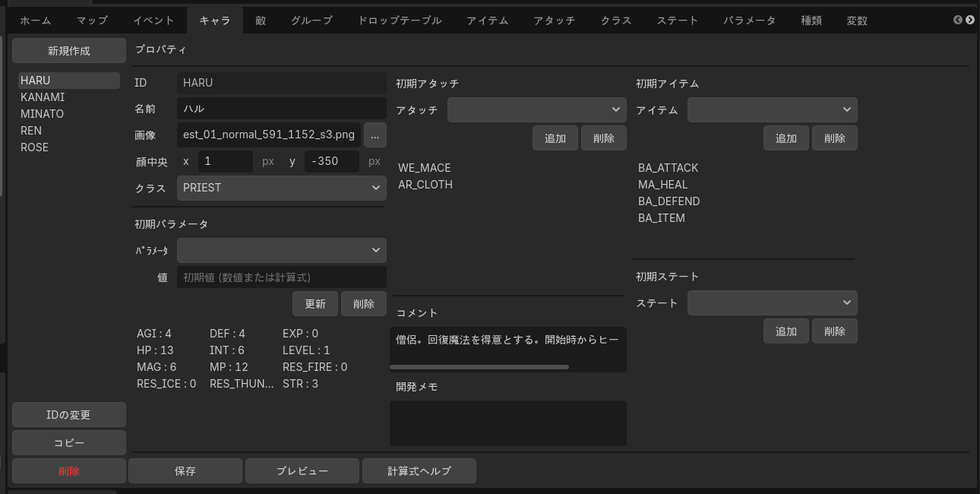This screenshot has height=494, width=980.
Task: Click the 値 initial value input field
Action: 282,277
